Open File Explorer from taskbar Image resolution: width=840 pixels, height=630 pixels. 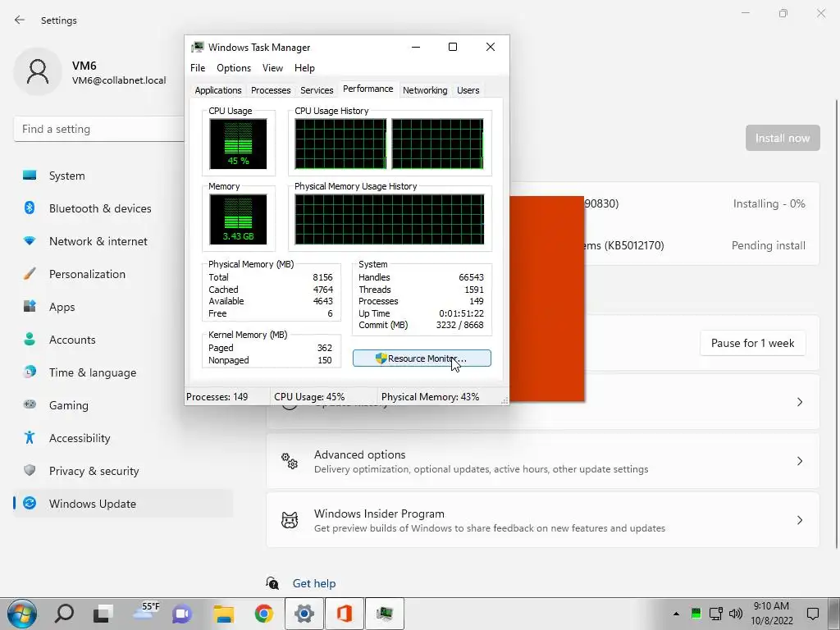click(224, 614)
